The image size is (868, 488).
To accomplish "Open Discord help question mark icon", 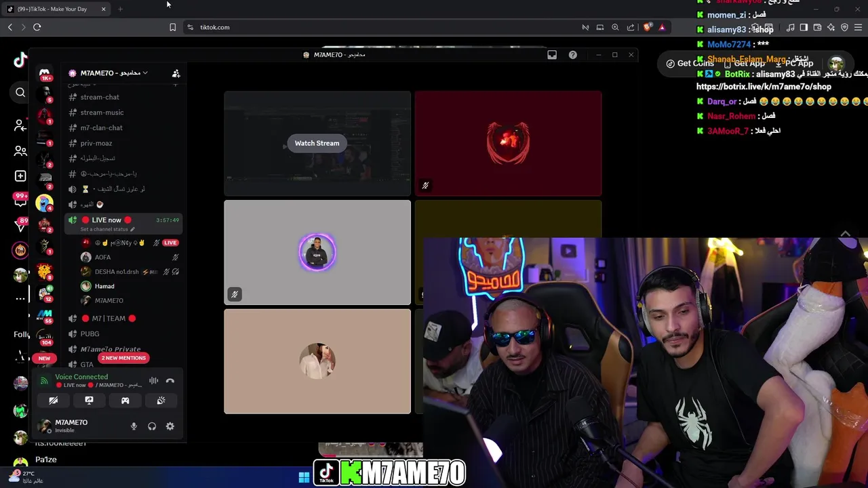I will (x=573, y=55).
